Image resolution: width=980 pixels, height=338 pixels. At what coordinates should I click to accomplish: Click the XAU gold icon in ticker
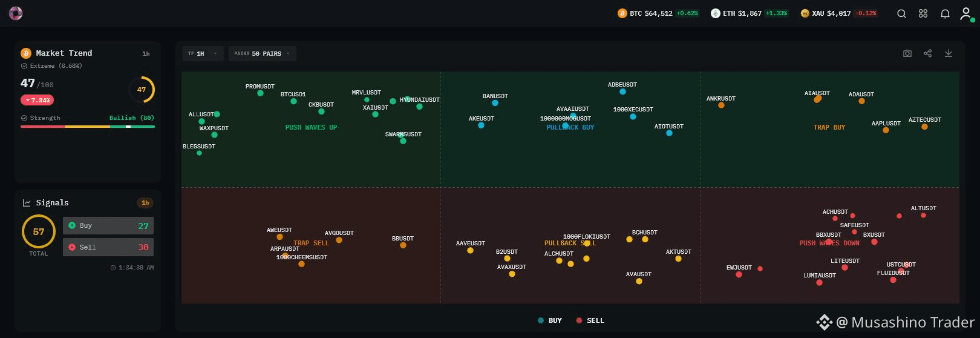pyautogui.click(x=805, y=13)
